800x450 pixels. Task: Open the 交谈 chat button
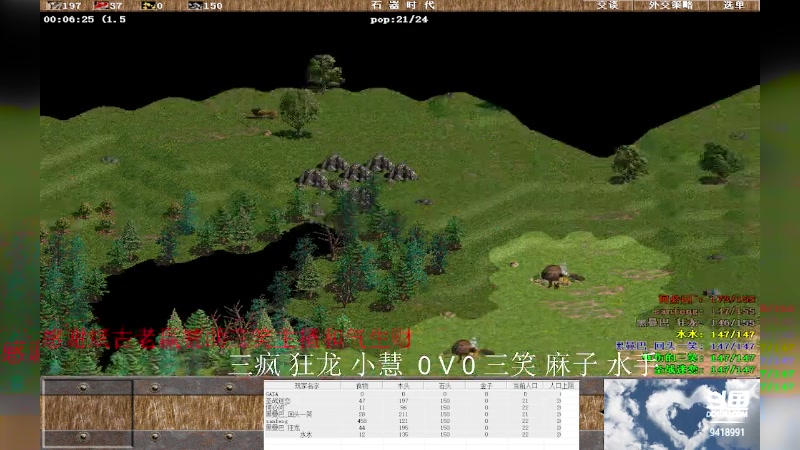click(608, 5)
